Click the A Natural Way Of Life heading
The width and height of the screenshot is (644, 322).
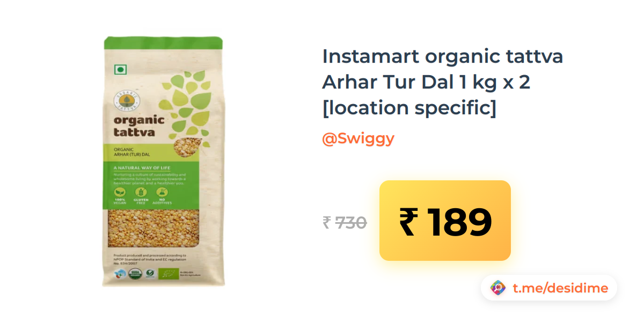pyautogui.click(x=142, y=167)
